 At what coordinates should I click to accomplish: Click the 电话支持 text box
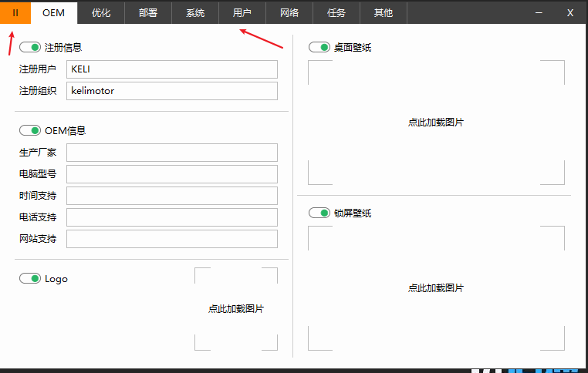point(172,217)
